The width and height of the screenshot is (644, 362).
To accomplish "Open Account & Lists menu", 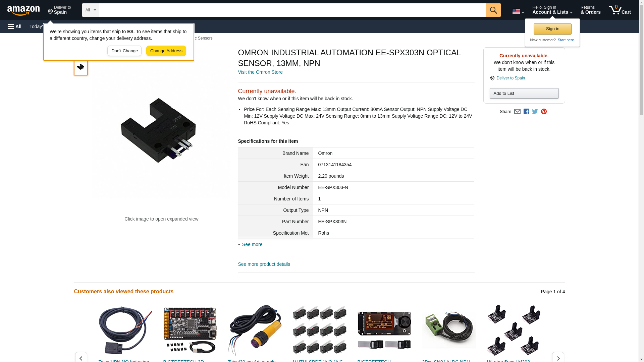I will (552, 10).
